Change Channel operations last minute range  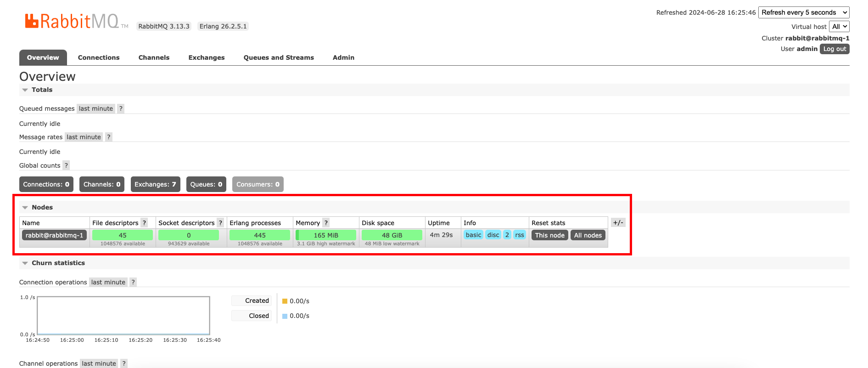click(x=99, y=363)
